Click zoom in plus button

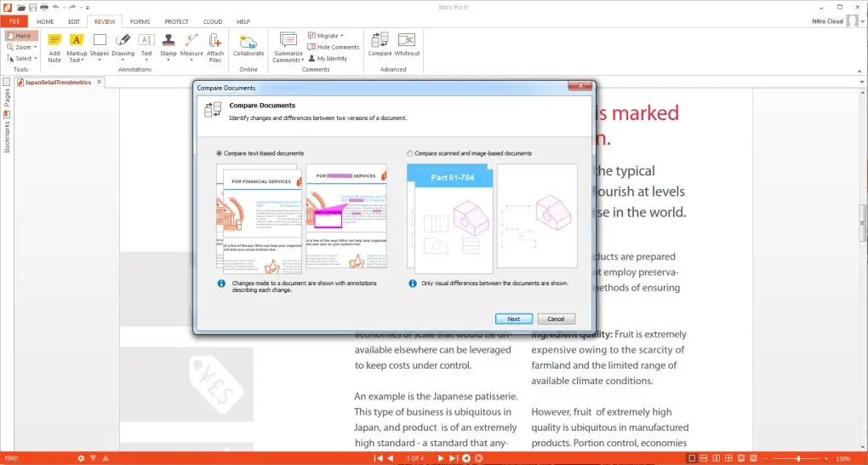(827, 458)
